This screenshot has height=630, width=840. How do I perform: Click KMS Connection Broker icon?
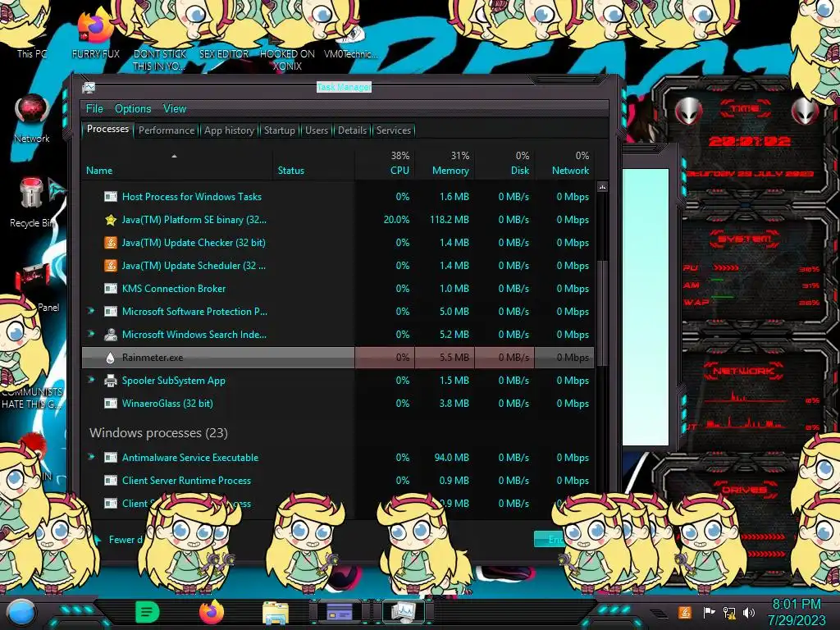tap(111, 289)
